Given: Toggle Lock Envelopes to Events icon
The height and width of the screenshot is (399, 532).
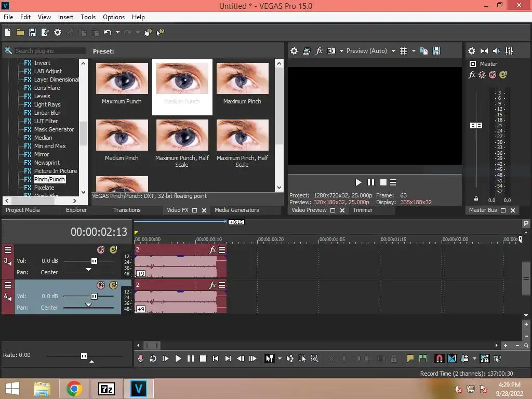Looking at the screenshot, I should click(485, 358).
